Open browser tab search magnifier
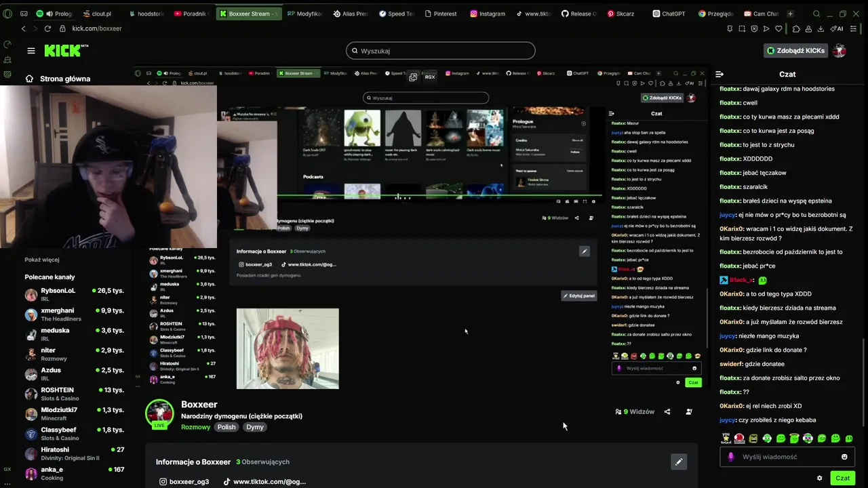The image size is (868, 488). click(x=816, y=14)
